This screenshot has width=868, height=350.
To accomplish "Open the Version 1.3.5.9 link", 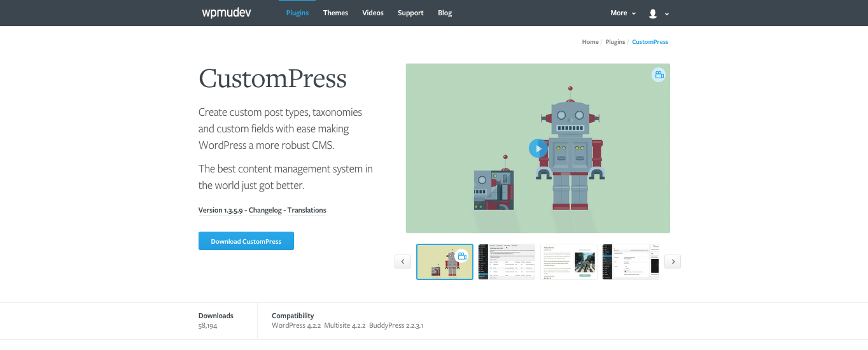I will (x=220, y=210).
